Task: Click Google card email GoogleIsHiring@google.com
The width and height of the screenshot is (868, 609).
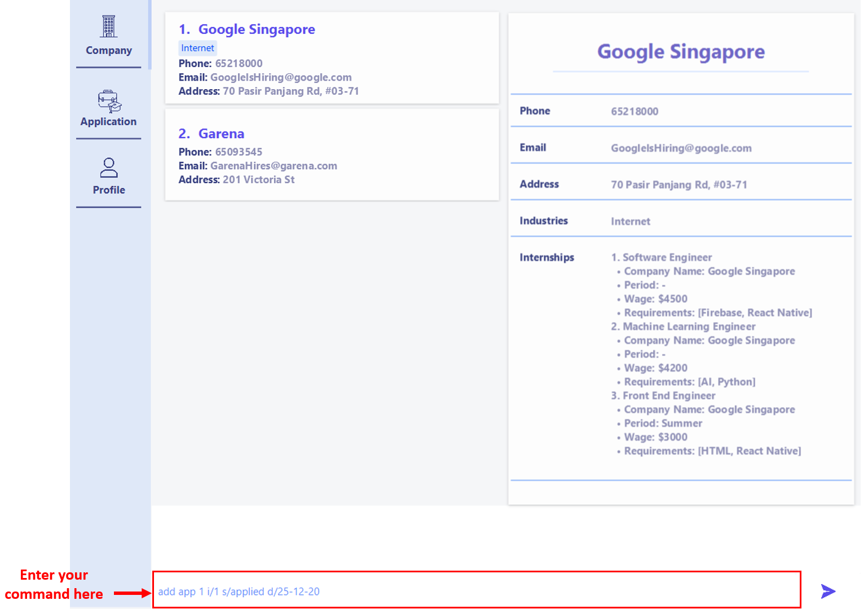Action: coord(281,77)
